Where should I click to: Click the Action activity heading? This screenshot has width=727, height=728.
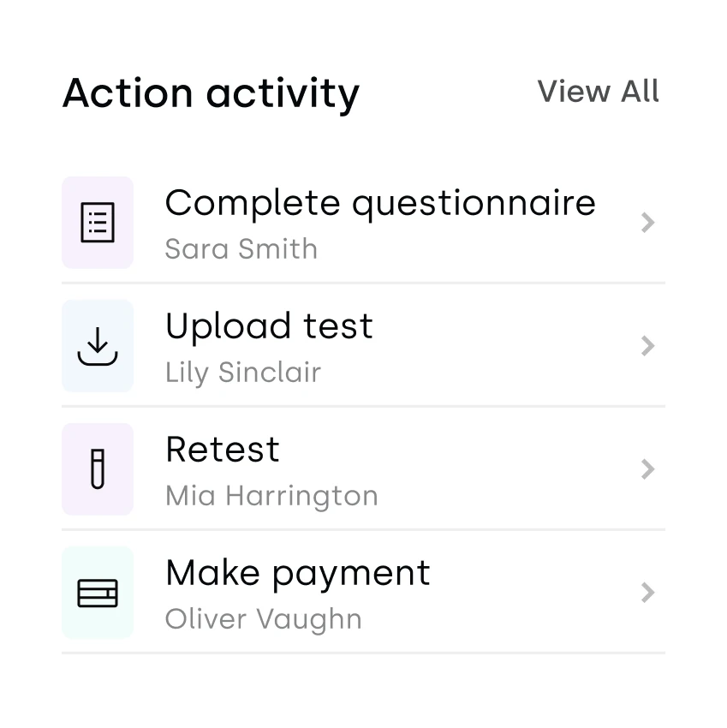click(x=211, y=92)
